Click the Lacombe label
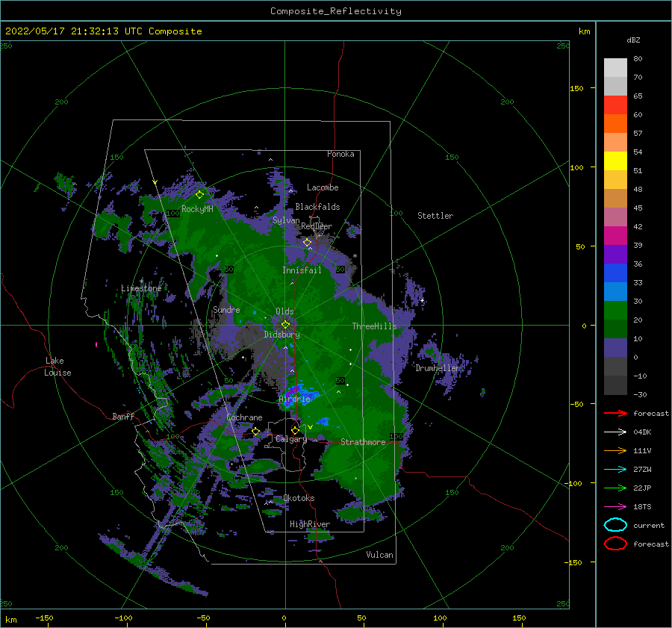 [323, 187]
